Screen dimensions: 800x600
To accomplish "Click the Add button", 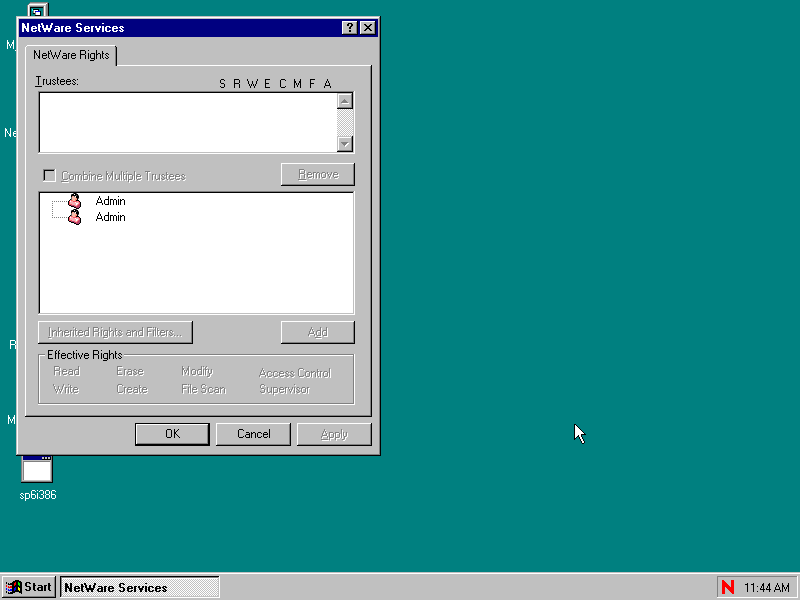I will 318,332.
